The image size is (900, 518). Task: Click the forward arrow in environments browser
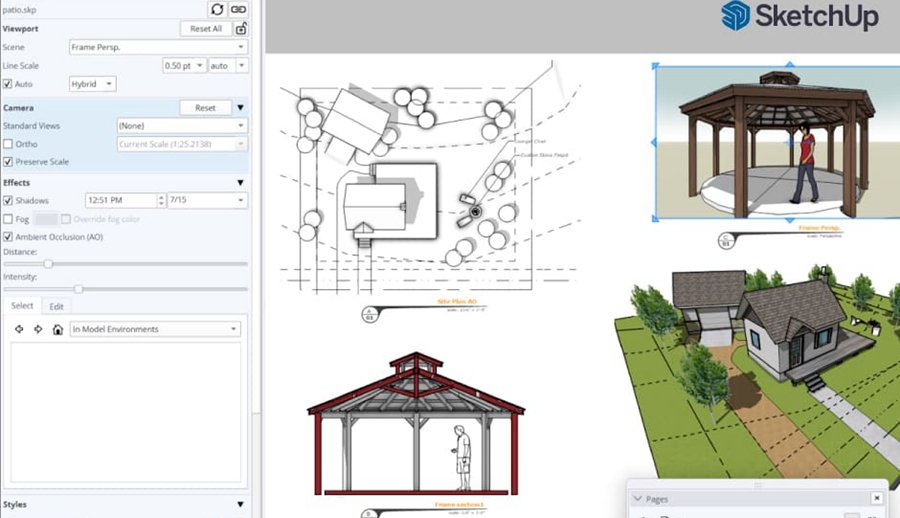pyautogui.click(x=38, y=329)
